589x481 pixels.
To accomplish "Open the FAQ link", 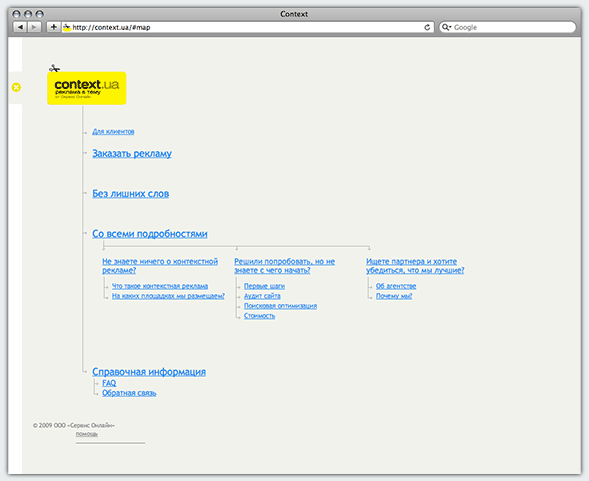I will click(x=109, y=383).
